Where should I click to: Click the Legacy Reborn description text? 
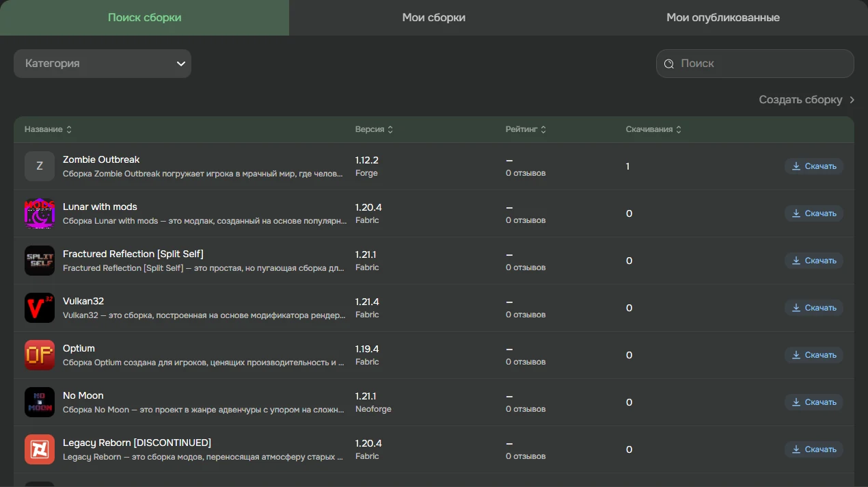(x=203, y=456)
